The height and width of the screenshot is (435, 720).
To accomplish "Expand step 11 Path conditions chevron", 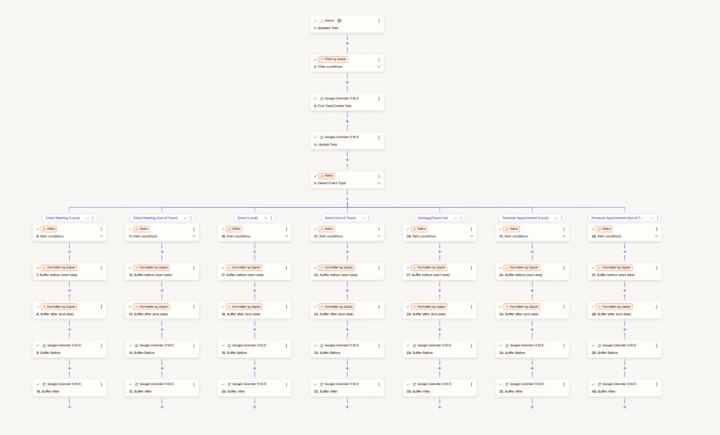I will pyautogui.click(x=194, y=237).
